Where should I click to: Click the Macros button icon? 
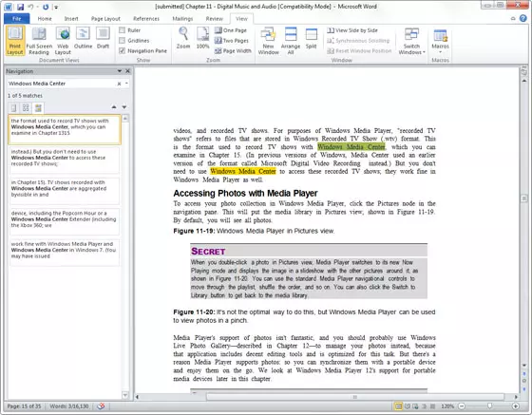pos(440,34)
